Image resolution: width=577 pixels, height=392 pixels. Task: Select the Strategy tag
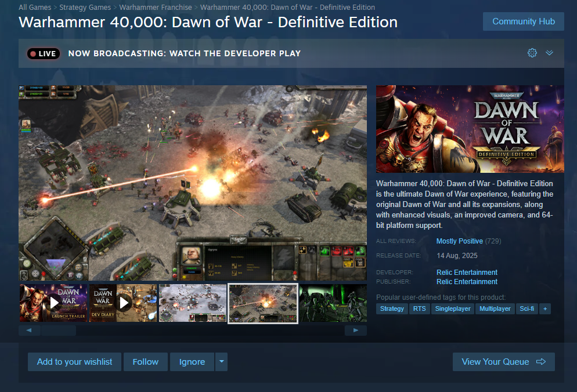392,309
